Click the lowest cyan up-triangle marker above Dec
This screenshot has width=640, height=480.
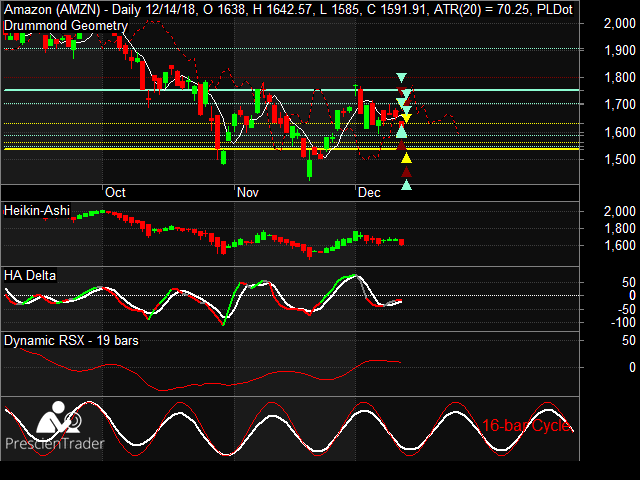406,185
